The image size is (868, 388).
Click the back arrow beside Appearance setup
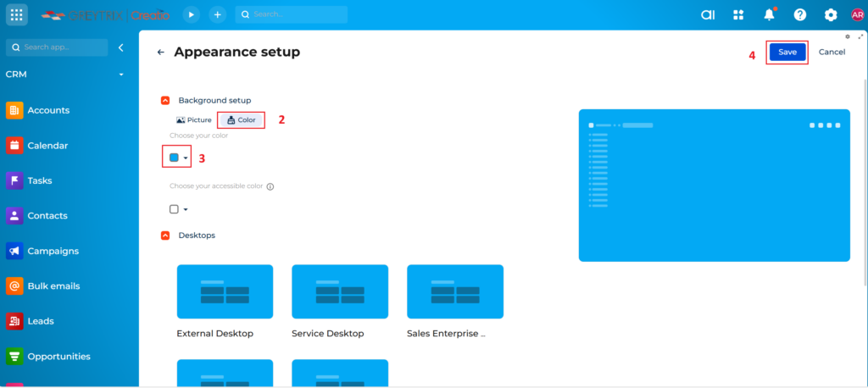pos(161,53)
